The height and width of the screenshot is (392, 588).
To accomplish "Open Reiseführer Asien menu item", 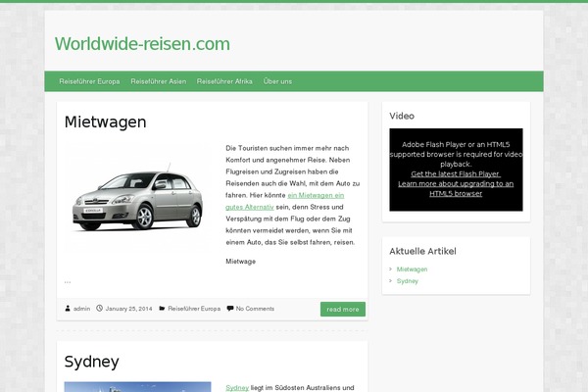I will coord(158,81).
